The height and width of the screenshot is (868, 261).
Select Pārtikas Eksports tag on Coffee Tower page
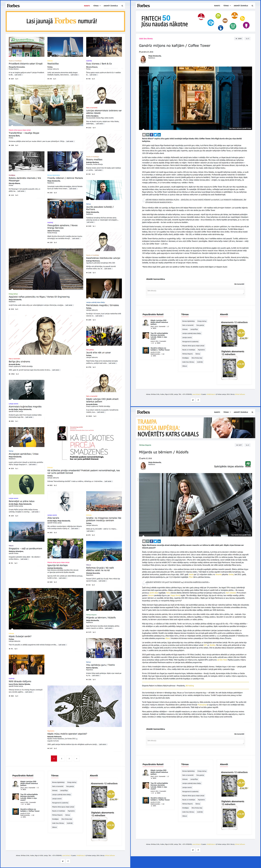point(187,354)
